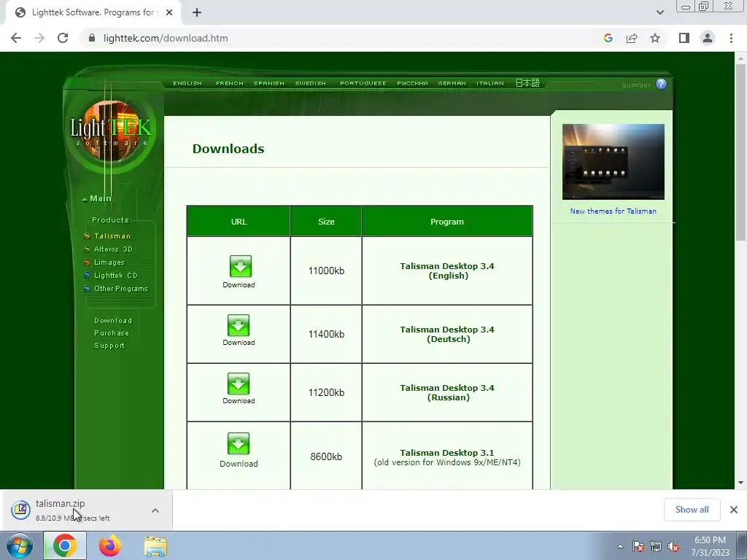This screenshot has height=560, width=747.
Task: Reload the page with the refresh icon
Action: coord(63,38)
